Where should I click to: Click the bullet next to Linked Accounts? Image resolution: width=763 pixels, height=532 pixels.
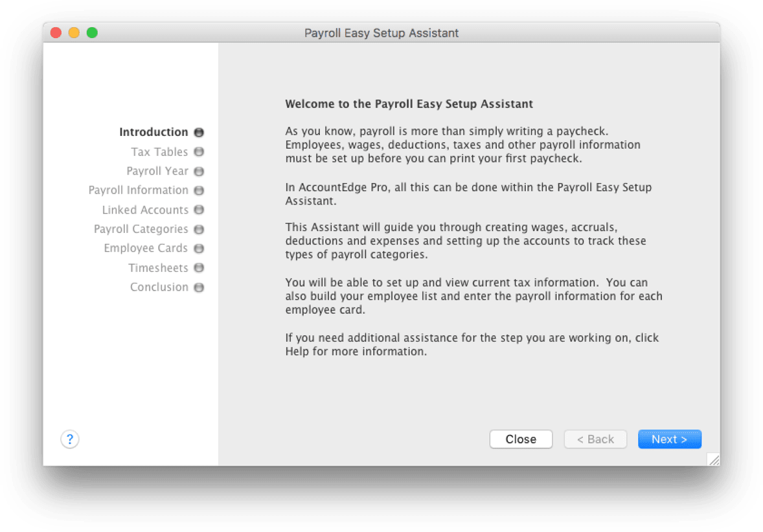coord(199,210)
